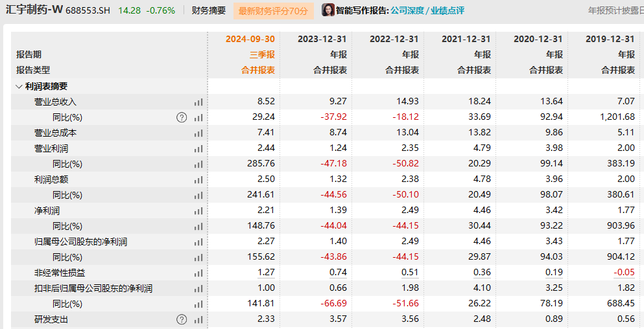Viewport: 644px width, 329px height.
Task: Click underlined 非经常性损益 value 0.19
Action: click(x=554, y=273)
